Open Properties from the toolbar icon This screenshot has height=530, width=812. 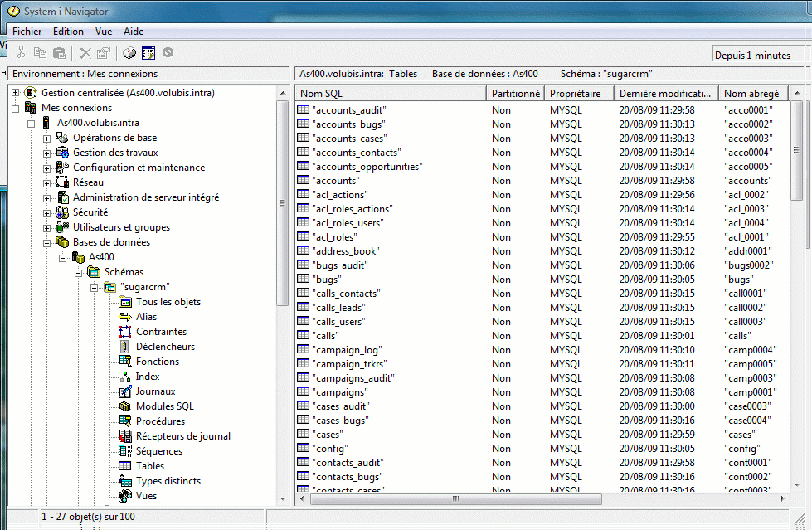[x=104, y=53]
